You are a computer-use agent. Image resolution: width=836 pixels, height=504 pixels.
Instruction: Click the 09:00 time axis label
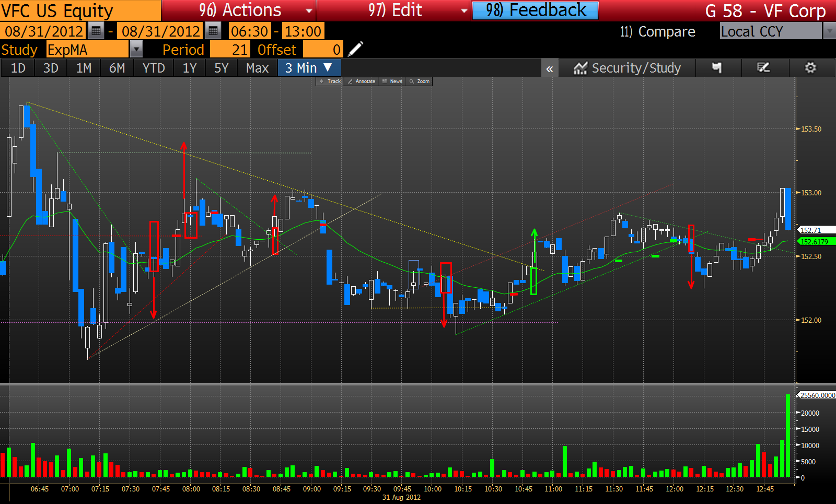point(312,489)
